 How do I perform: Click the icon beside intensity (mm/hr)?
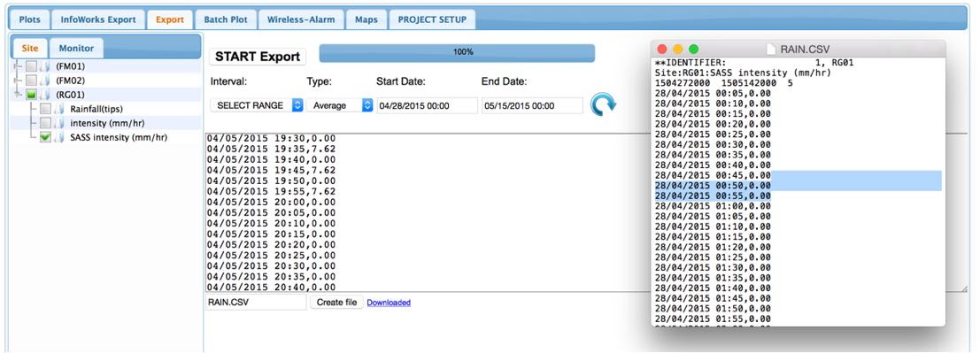59,123
